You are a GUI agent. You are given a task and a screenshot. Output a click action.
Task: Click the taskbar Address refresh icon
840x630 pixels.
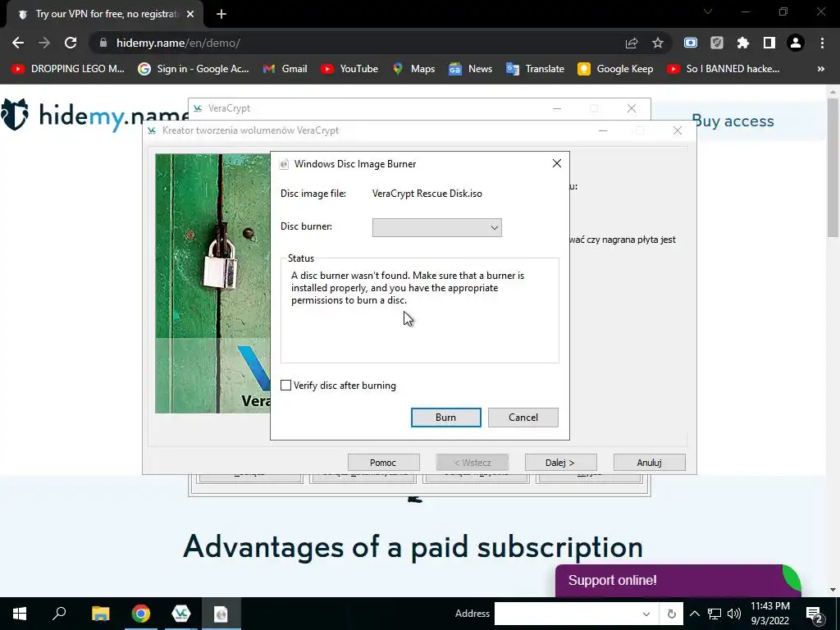pyautogui.click(x=672, y=614)
